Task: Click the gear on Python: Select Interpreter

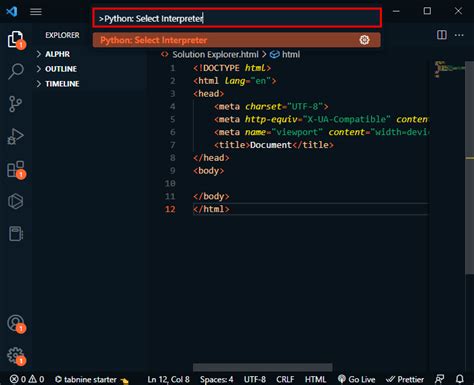Action: [x=364, y=40]
